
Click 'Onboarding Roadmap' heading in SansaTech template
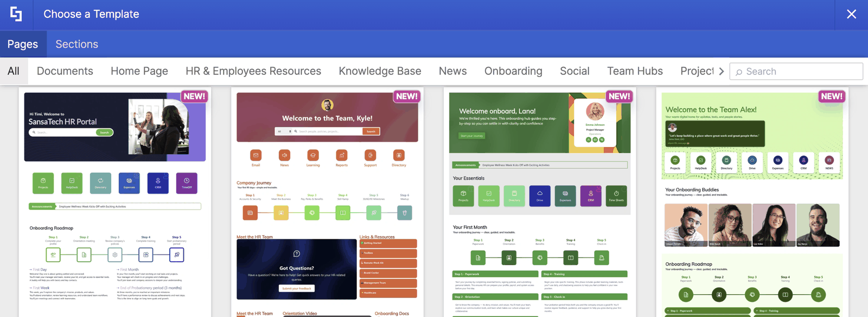[52, 228]
